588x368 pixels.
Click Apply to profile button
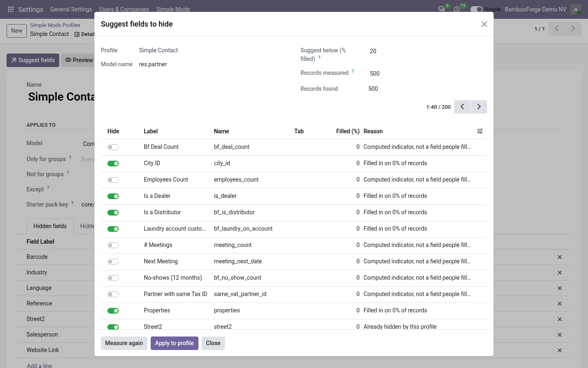[174, 343]
